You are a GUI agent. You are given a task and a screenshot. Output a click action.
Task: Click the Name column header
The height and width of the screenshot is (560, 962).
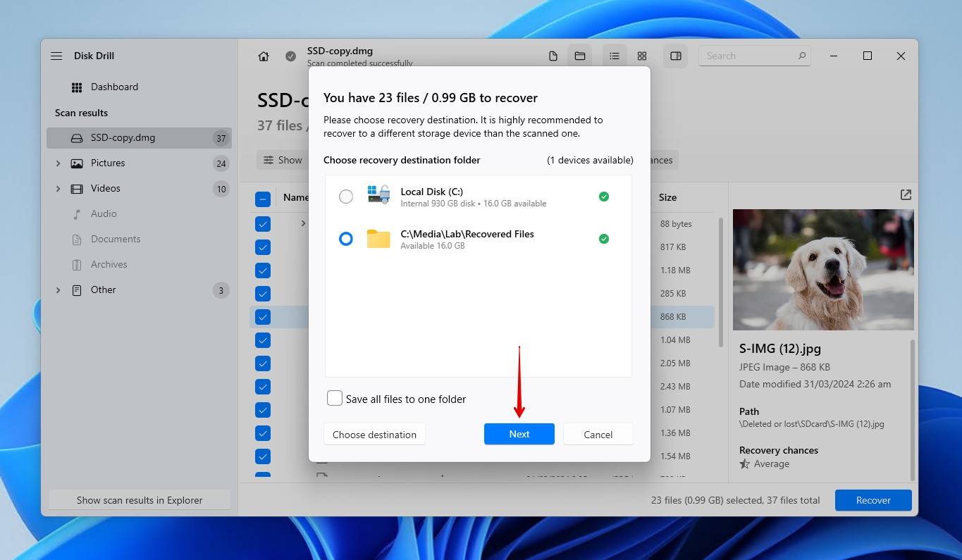[295, 197]
